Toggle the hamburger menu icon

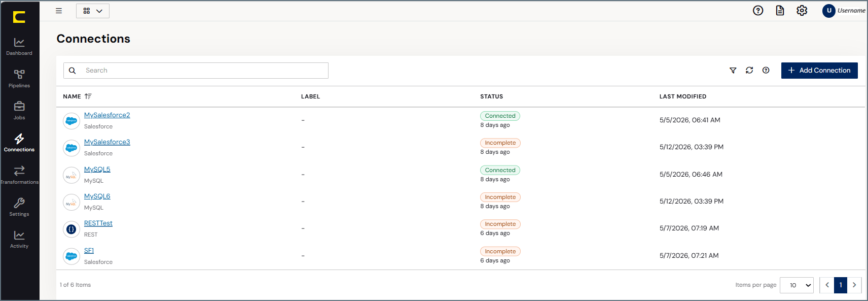click(59, 11)
